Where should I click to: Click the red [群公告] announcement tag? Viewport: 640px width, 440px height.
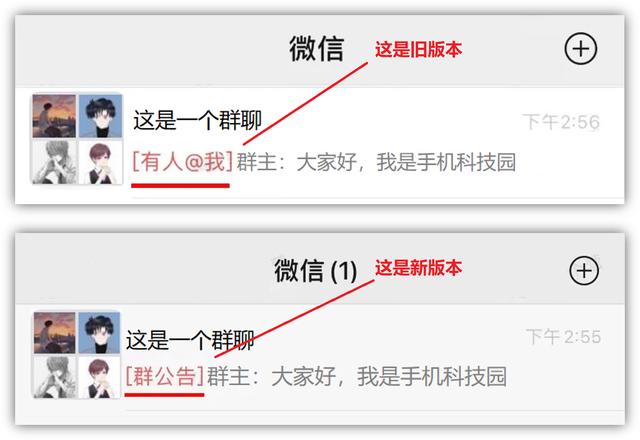[164, 376]
